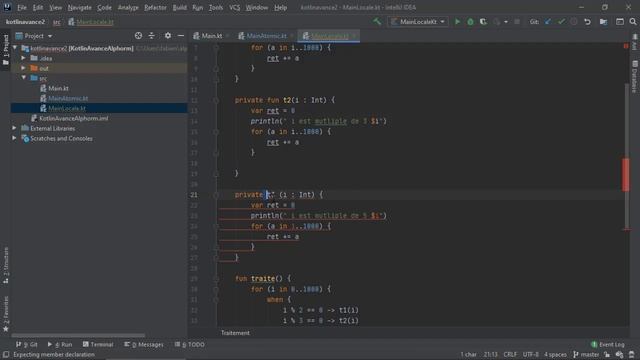Open the MainLocaleKt run configuration dropdown
Screen dimensions: 640x360
coord(418,22)
